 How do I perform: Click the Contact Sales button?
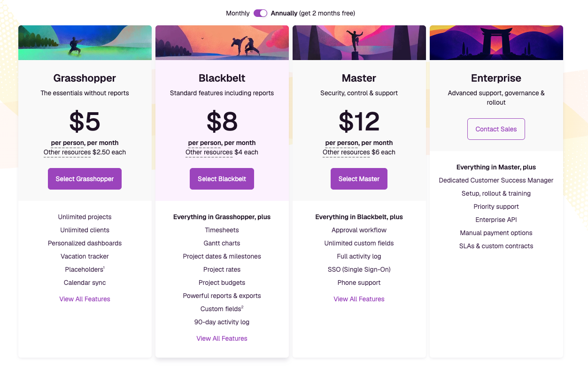pos(496,129)
